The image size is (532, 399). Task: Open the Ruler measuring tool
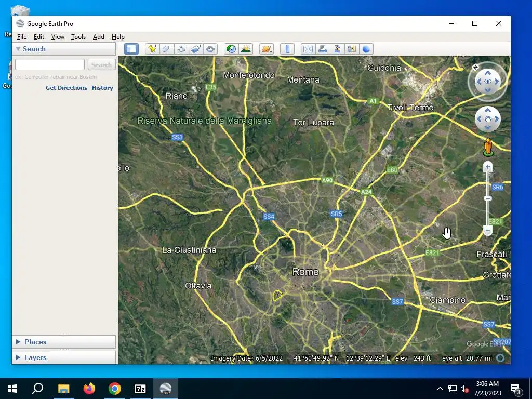[287, 49]
